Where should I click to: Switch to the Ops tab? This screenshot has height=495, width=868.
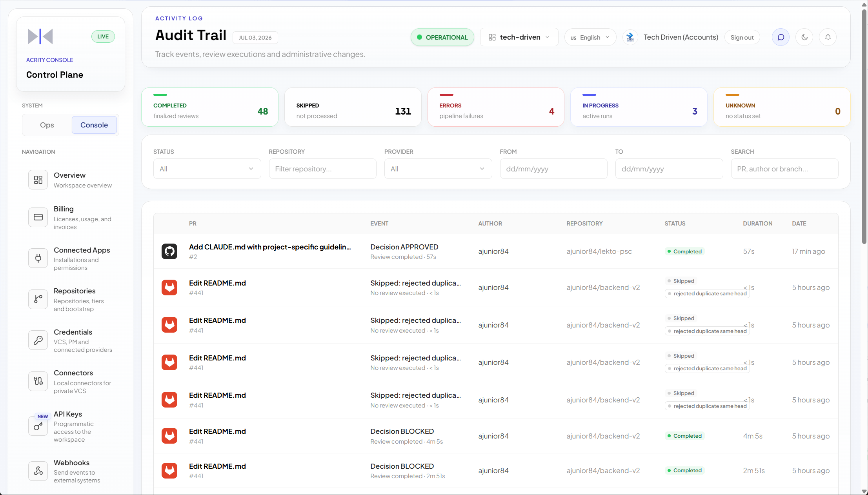tap(47, 125)
